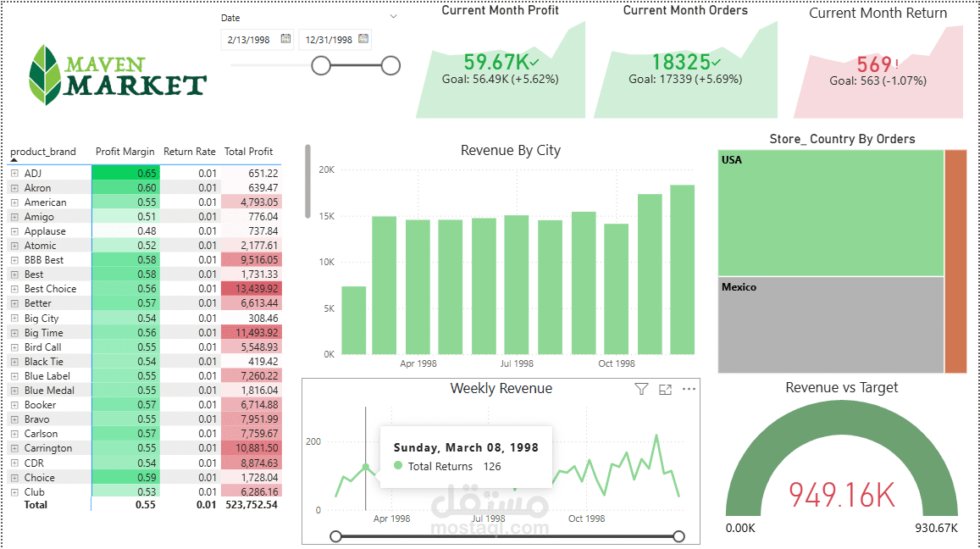980x549 pixels.
Task: Click focus mode icon on Weekly Revenue
Action: 665,390
